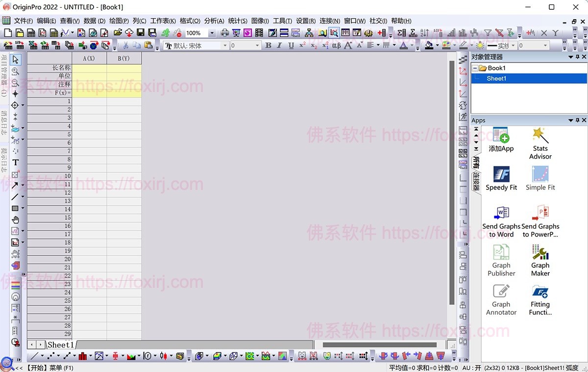Viewport: 588px width, 372px height.
Task: Open the Graph Maker app
Action: 540,260
